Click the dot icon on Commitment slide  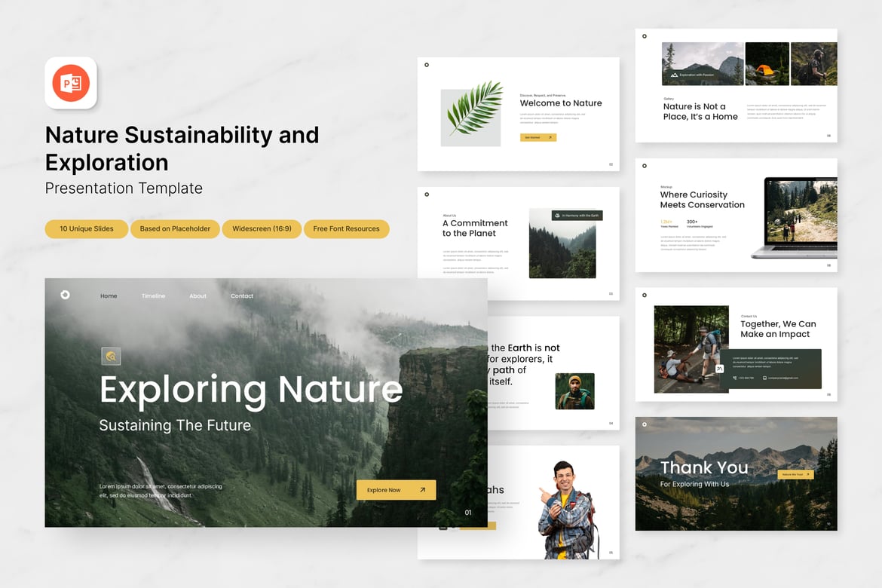pos(427,194)
